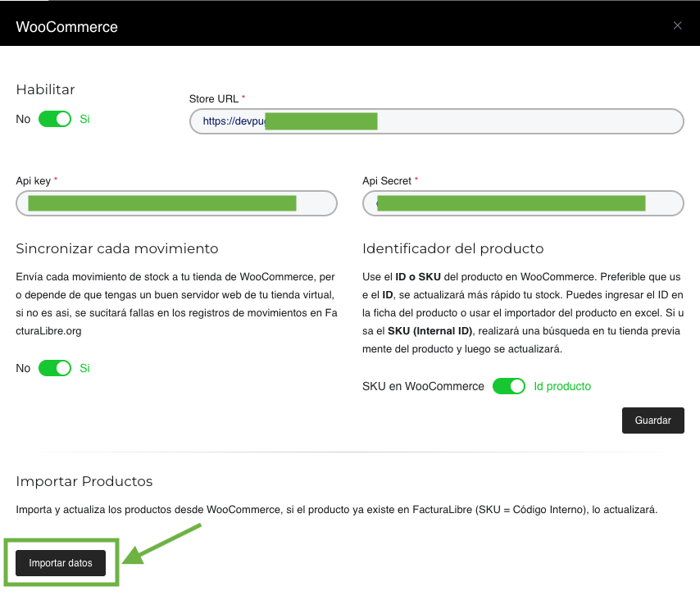Select the Habilitar heading
The image size is (700, 600).
46,89
